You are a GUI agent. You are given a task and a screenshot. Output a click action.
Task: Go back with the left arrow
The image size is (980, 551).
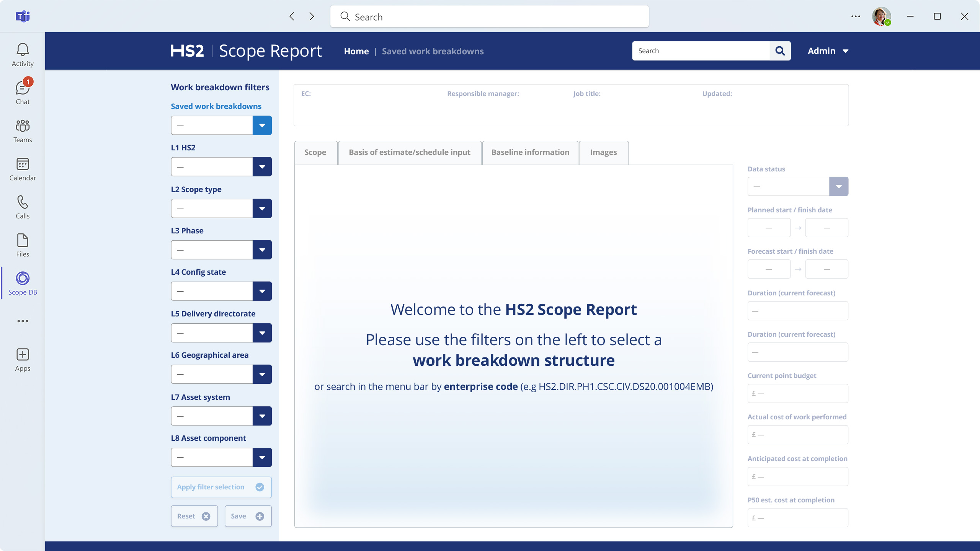(292, 16)
